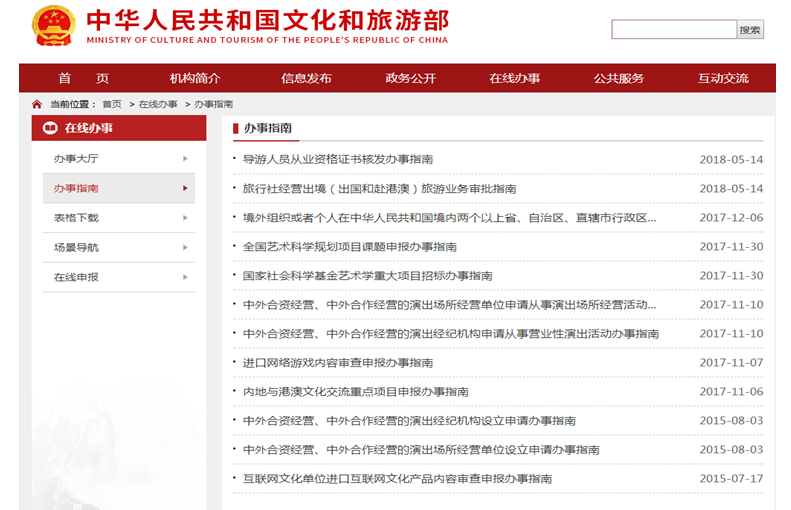This screenshot has width=791, height=510.
Task: Click the home icon in breadcrumb
Action: (x=37, y=104)
